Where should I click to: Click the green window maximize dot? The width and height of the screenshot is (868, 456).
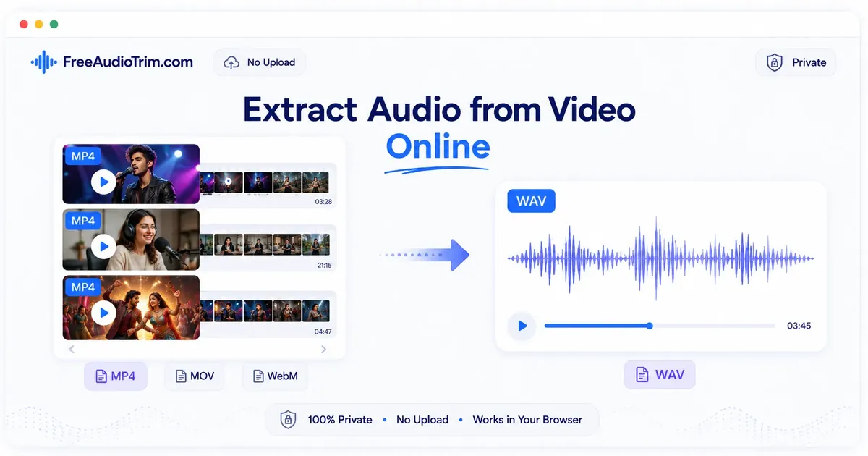click(54, 24)
